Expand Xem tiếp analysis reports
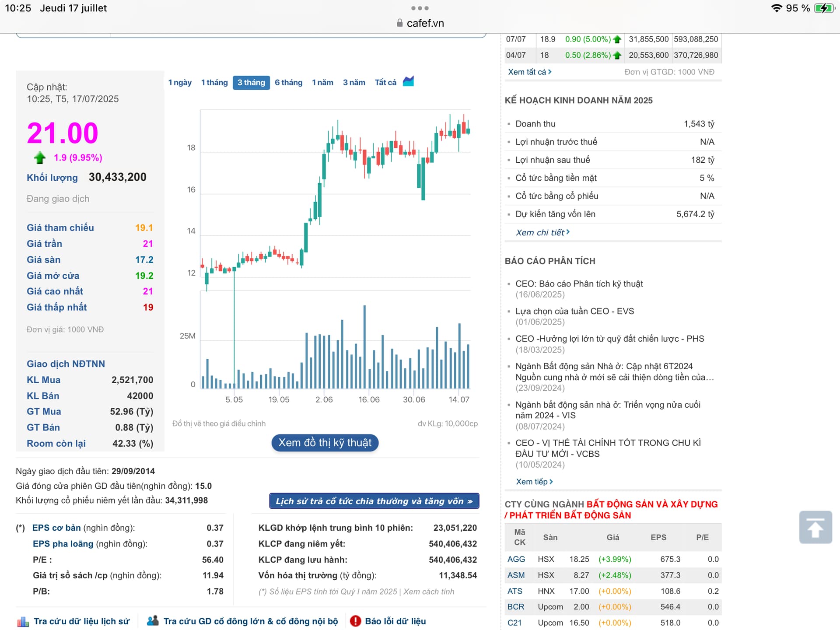The image size is (840, 630). click(534, 481)
